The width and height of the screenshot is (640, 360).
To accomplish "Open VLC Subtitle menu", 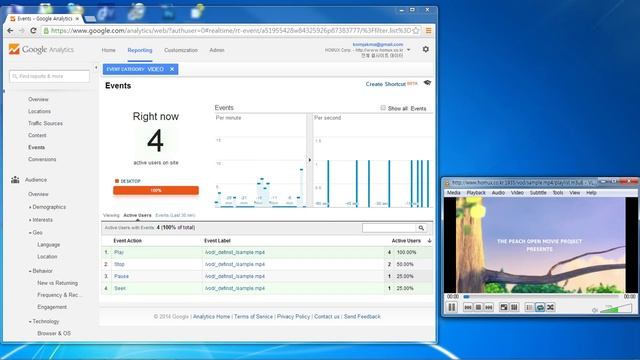I will coord(538,193).
